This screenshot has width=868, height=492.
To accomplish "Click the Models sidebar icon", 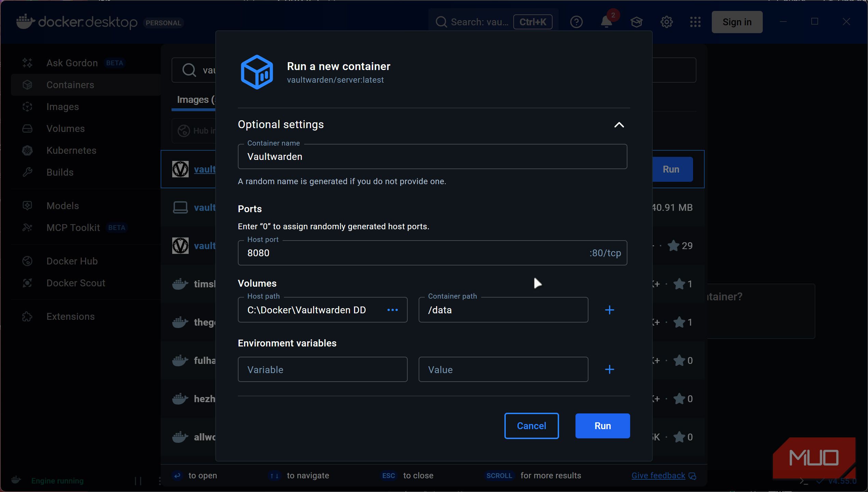I will (x=27, y=206).
